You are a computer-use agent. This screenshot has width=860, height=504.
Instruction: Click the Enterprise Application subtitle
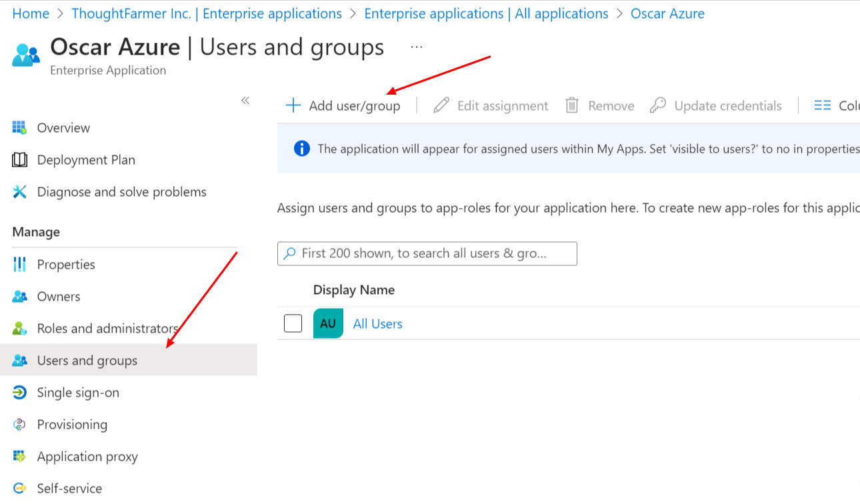click(108, 70)
